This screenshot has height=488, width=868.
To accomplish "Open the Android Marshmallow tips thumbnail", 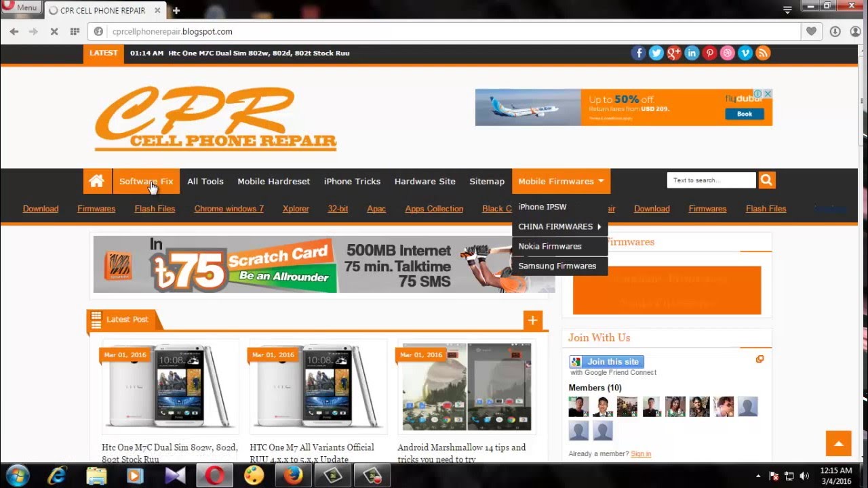I will point(467,386).
